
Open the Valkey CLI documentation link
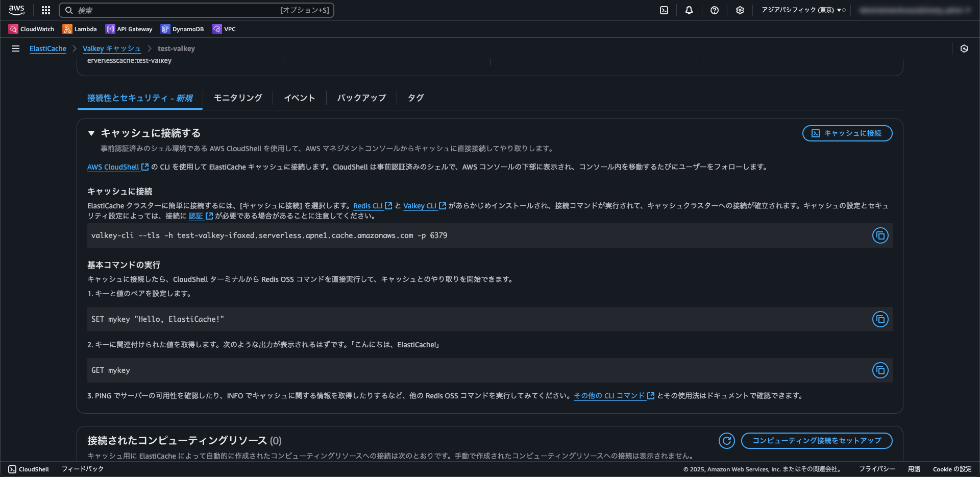pyautogui.click(x=421, y=206)
